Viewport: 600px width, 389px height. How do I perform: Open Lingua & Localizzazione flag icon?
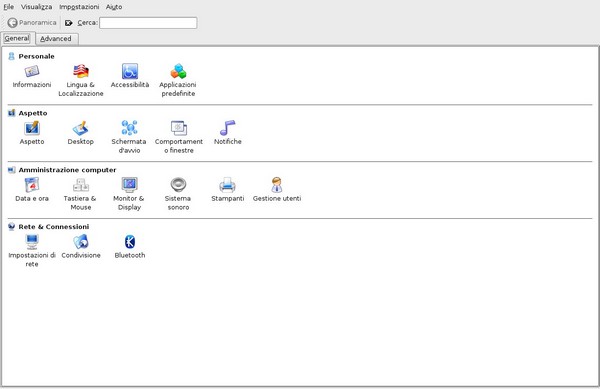click(x=81, y=71)
